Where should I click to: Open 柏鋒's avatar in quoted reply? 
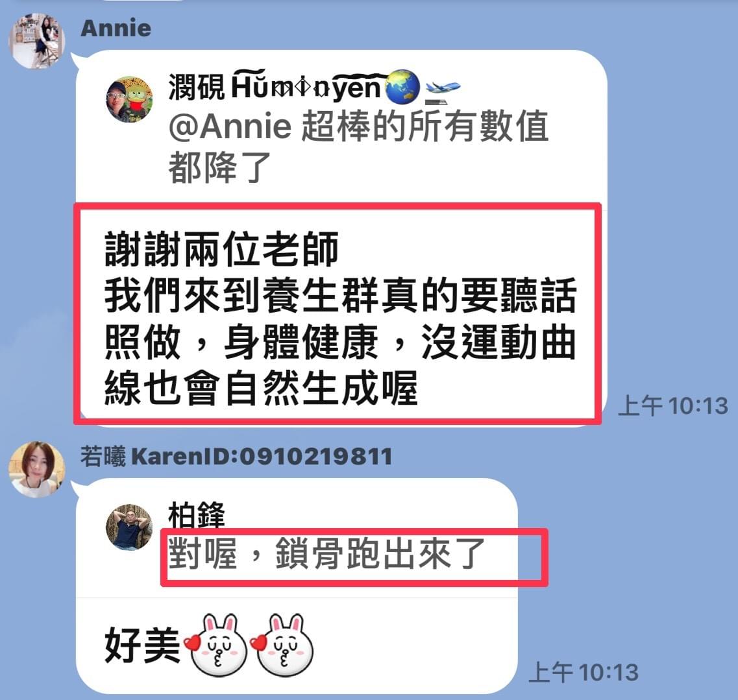click(x=129, y=527)
